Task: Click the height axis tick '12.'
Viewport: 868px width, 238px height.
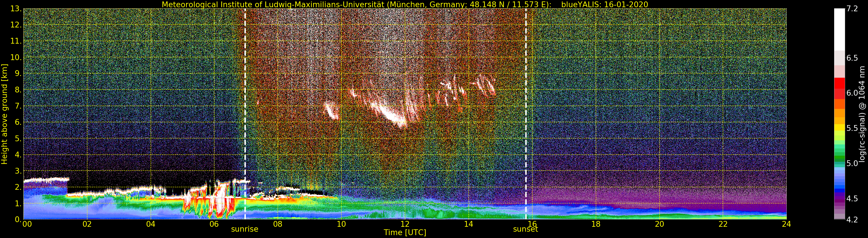Action: click(16, 25)
